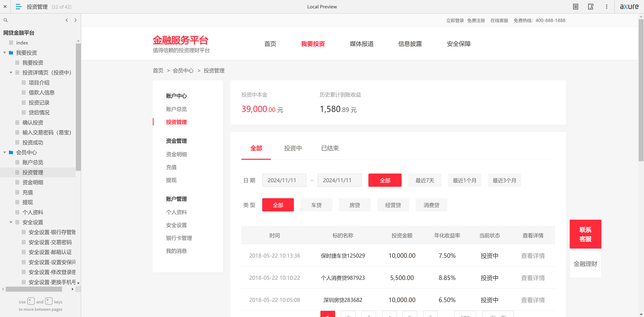Switch to the 全部 investment tab
Viewport: 644px width, 317px height.
pos(256,148)
